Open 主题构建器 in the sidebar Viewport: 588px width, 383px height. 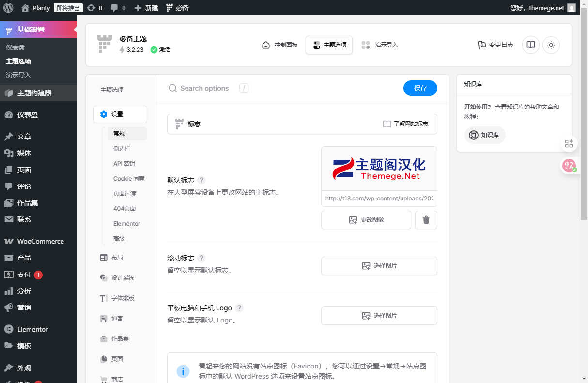click(x=39, y=93)
